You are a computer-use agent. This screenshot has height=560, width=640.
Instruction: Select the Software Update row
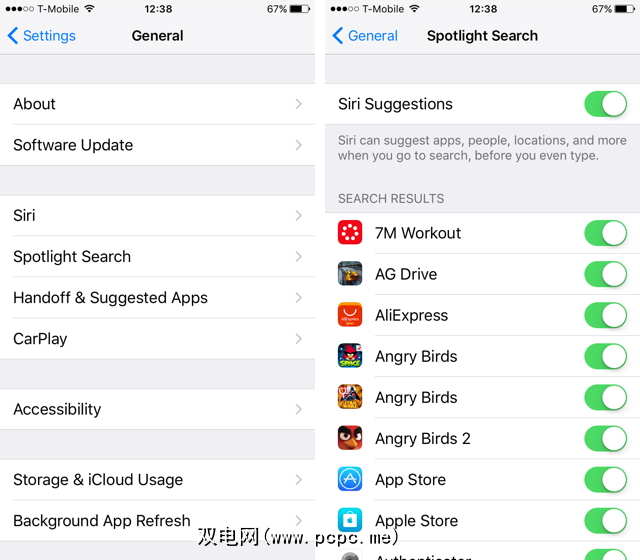tap(158, 145)
